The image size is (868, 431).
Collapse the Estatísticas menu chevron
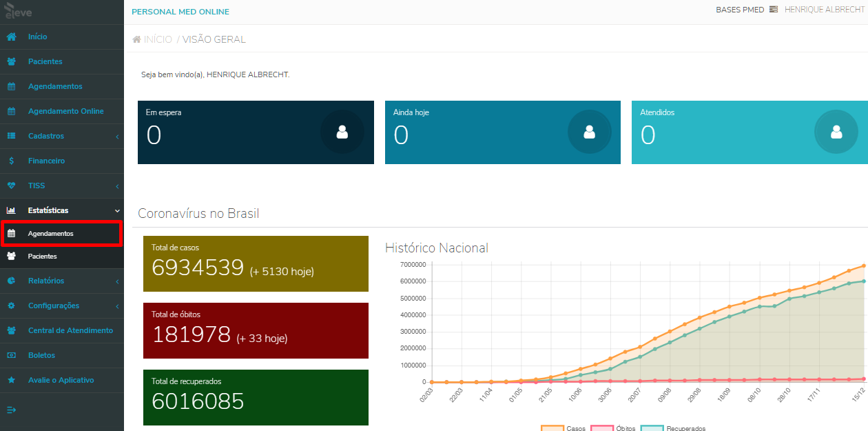[117, 210]
